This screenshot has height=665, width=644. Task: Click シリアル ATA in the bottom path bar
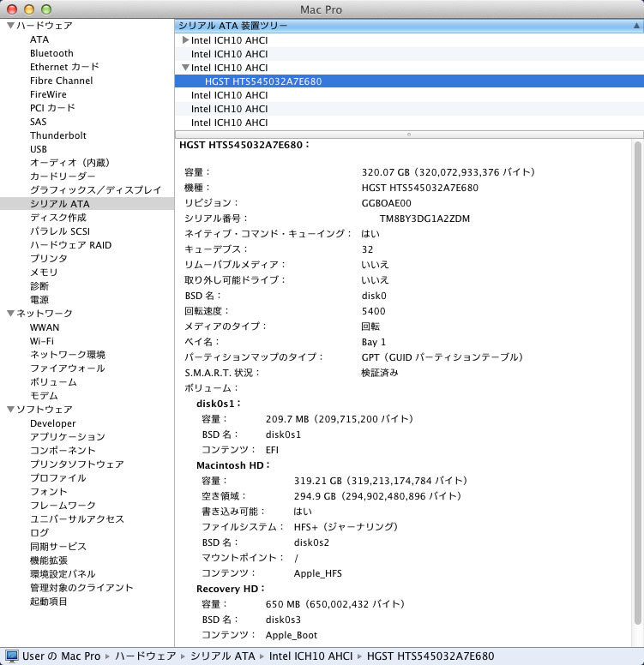(x=222, y=656)
